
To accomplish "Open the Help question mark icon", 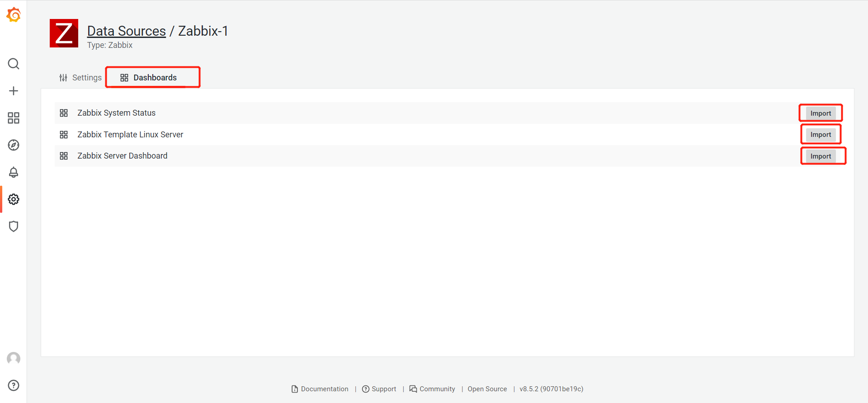I will pos(14,385).
